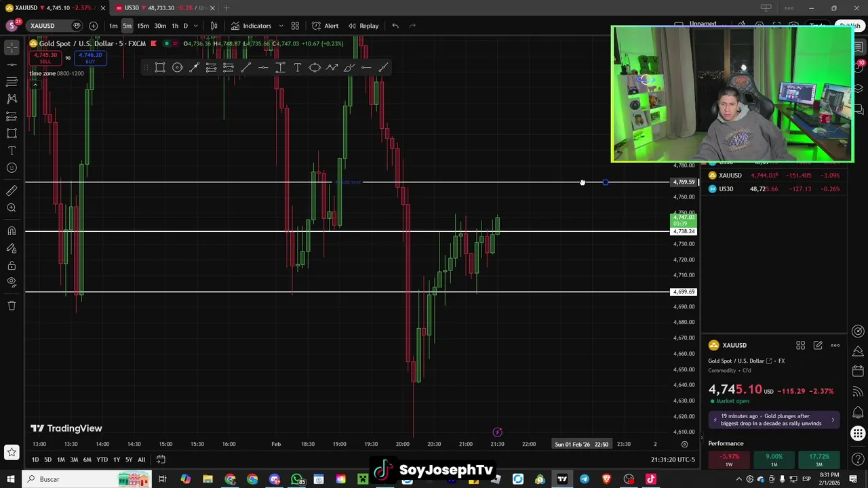
Task: Select the circle tool in floating toolbar
Action: (x=177, y=67)
